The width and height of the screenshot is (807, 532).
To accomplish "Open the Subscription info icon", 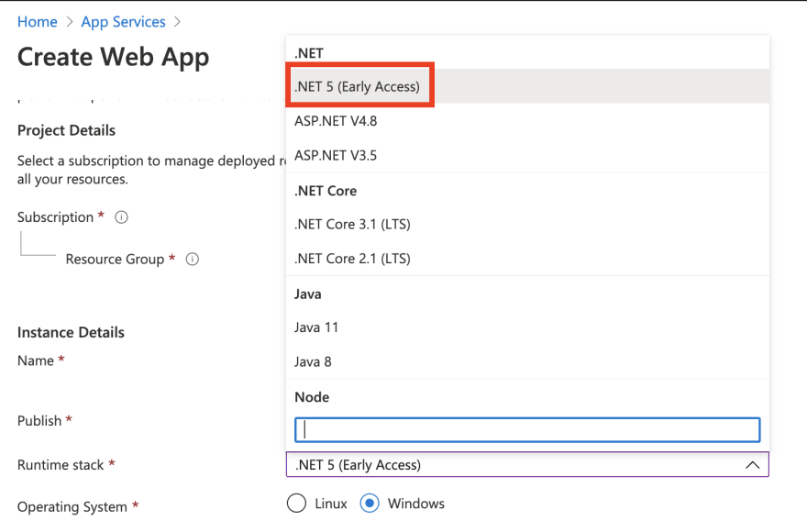I will [121, 217].
